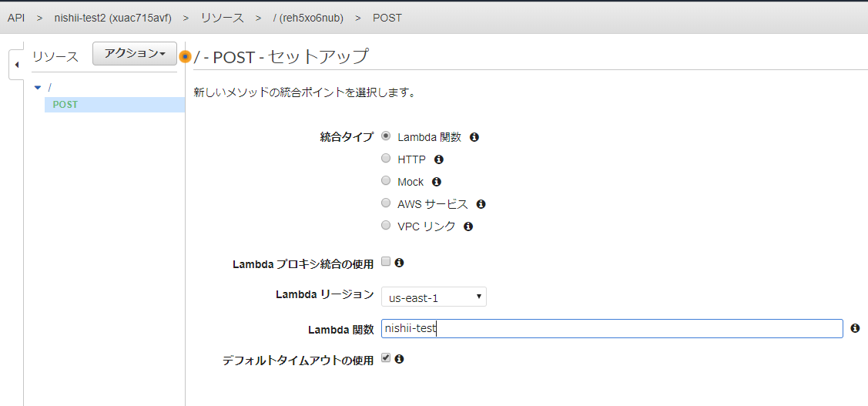Collapse the root resource tree node

point(38,88)
